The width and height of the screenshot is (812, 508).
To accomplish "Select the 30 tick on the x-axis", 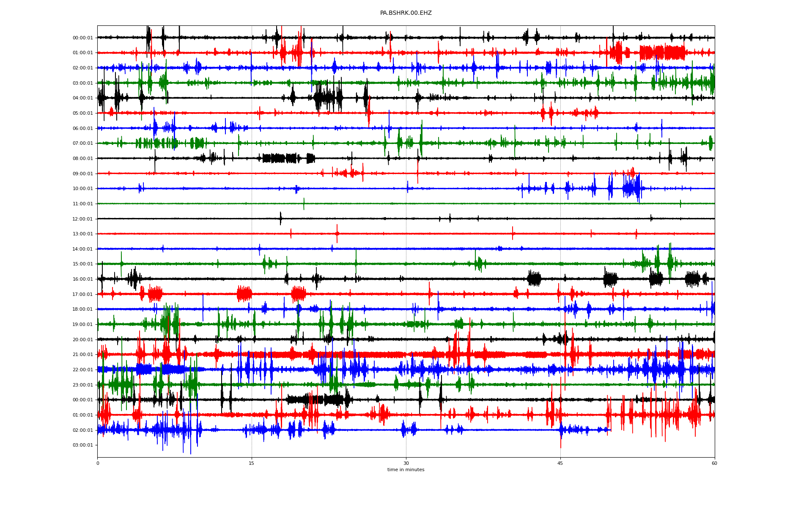I will pos(406,463).
